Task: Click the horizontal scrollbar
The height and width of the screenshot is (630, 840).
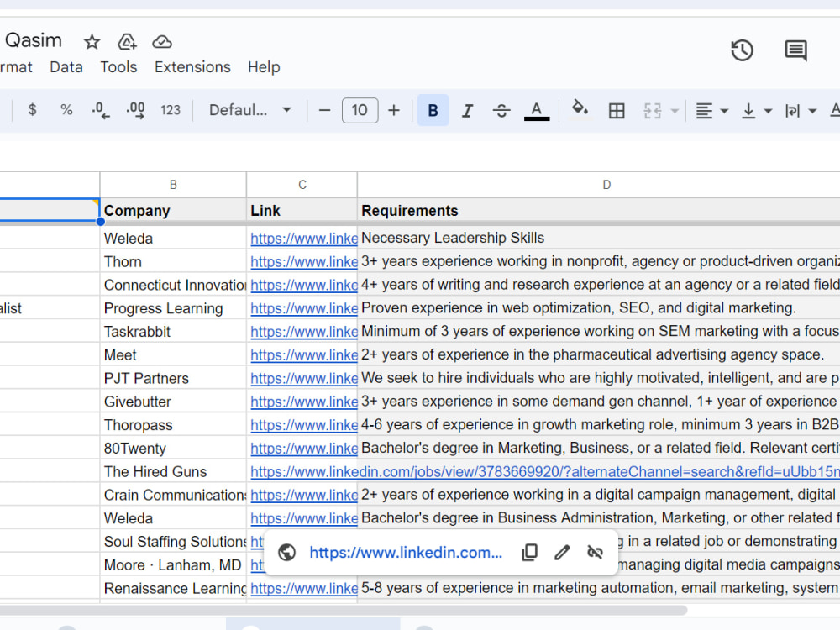Action: (x=343, y=610)
